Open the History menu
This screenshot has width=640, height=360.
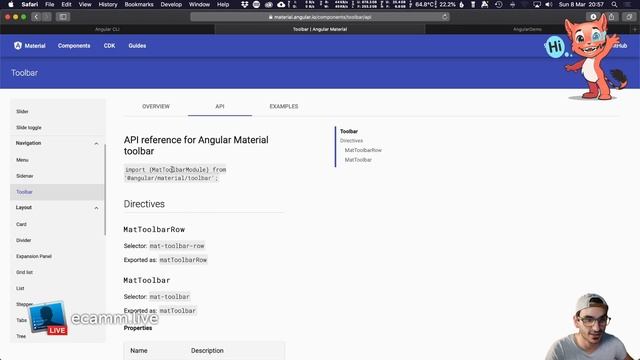coord(108,4)
